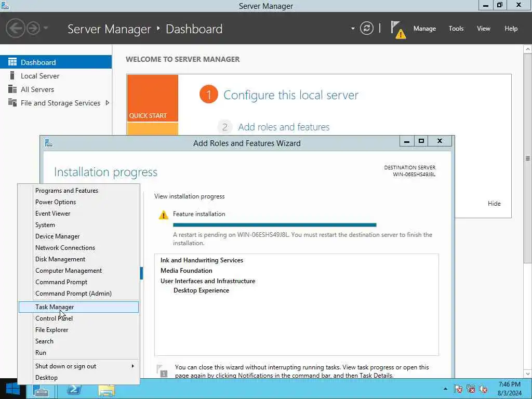Open File Explorer from context menu
Image resolution: width=532 pixels, height=399 pixels.
pyautogui.click(x=78, y=330)
